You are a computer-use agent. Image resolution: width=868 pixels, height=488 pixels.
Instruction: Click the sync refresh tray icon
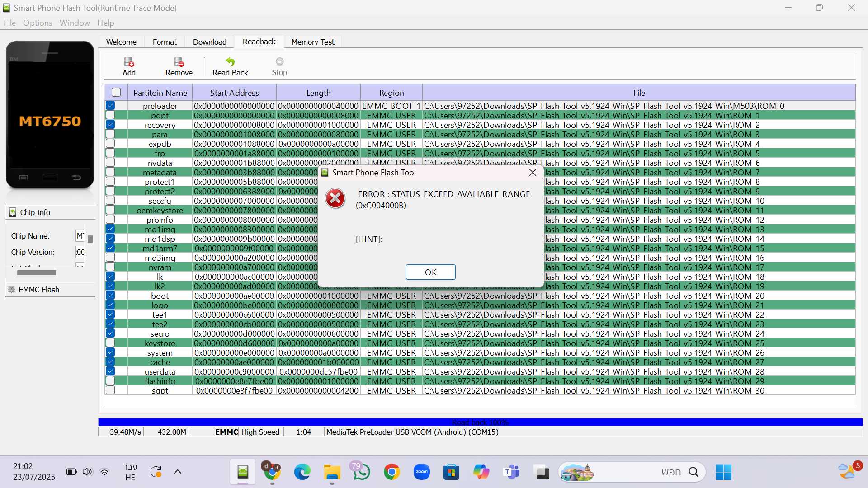(x=156, y=472)
